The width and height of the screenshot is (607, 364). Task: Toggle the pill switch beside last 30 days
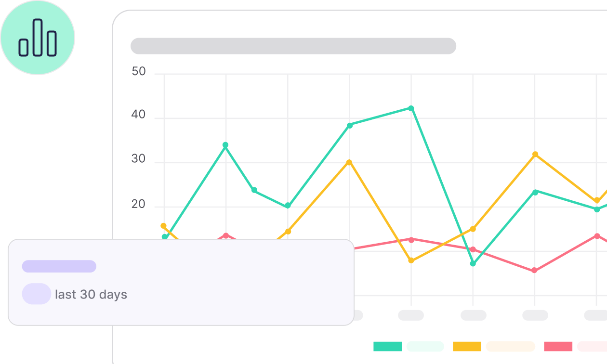tap(37, 294)
